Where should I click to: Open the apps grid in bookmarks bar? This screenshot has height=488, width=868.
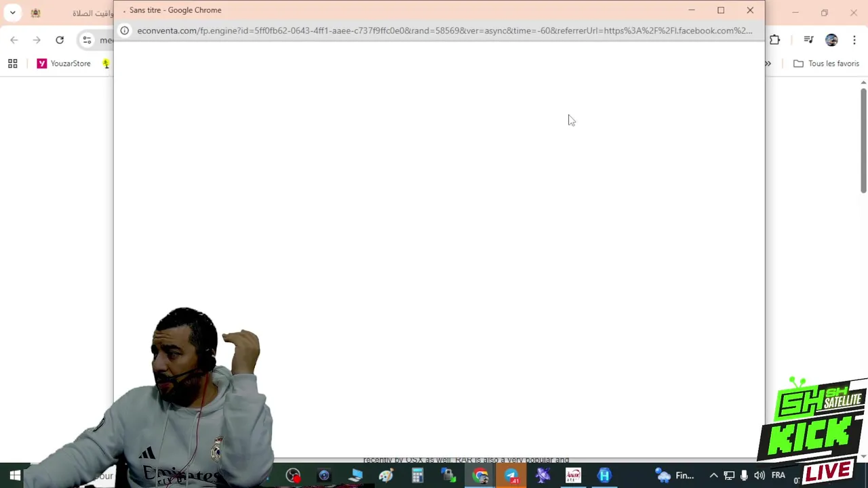point(12,64)
